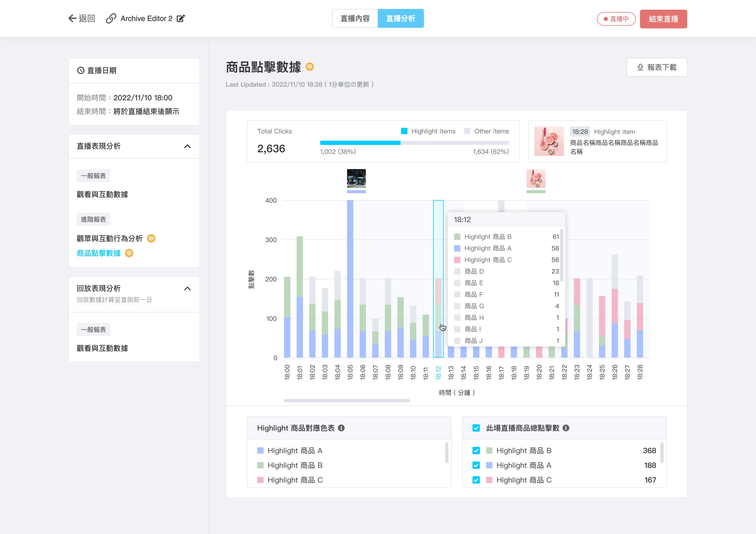Click the clock icon beside 直播日期
Image resolution: width=756 pixels, height=534 pixels.
81,70
